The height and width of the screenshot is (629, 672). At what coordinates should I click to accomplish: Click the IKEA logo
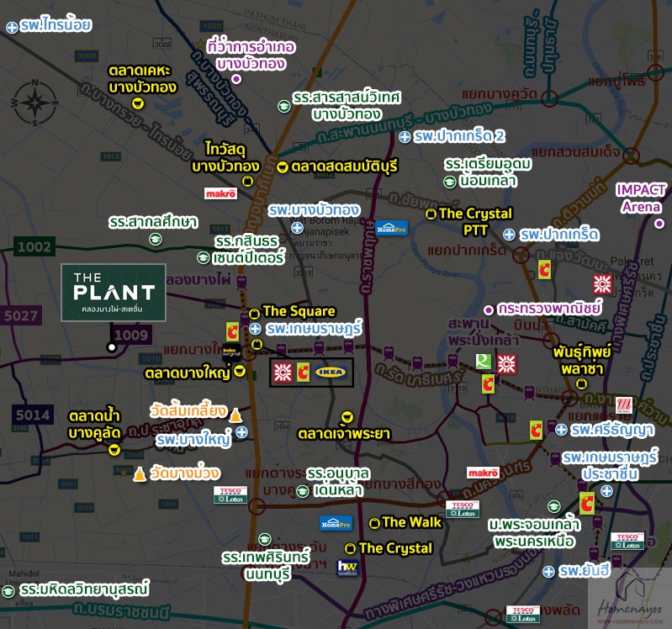(x=330, y=373)
